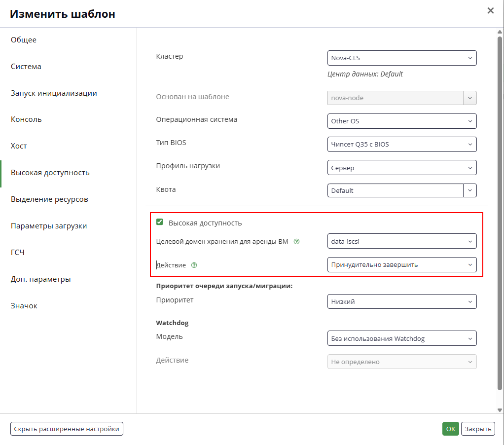The image size is (504, 445).
Task: Select the 'Высокая доступность' sidebar tab
Action: click(x=50, y=173)
